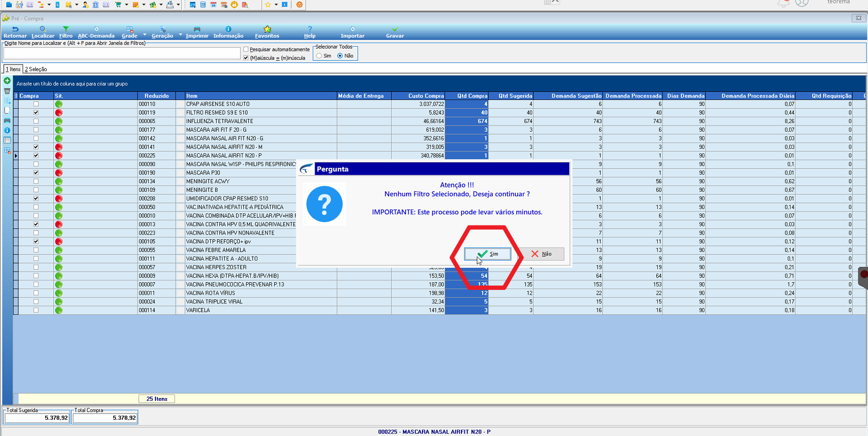
Task: Toggle the Maiúscula = minúscula checkbox
Action: tap(246, 58)
